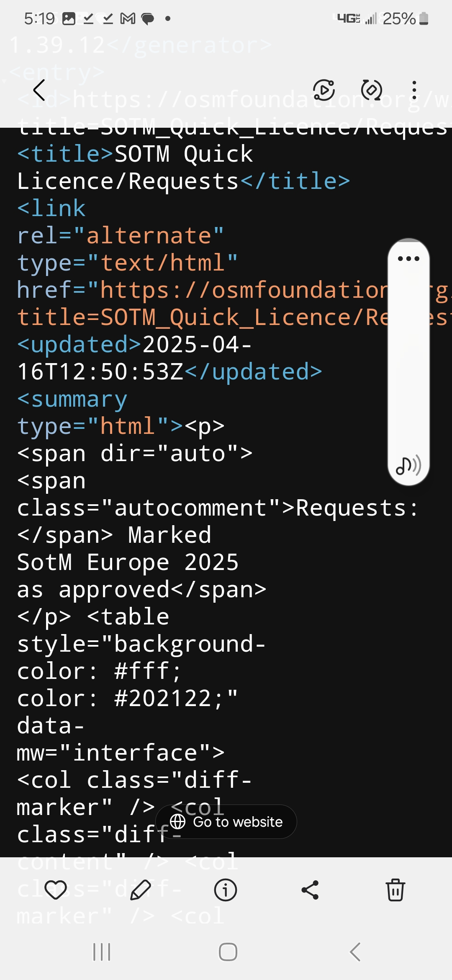
Task: Tap the chat notification icon in status bar
Action: (x=148, y=19)
